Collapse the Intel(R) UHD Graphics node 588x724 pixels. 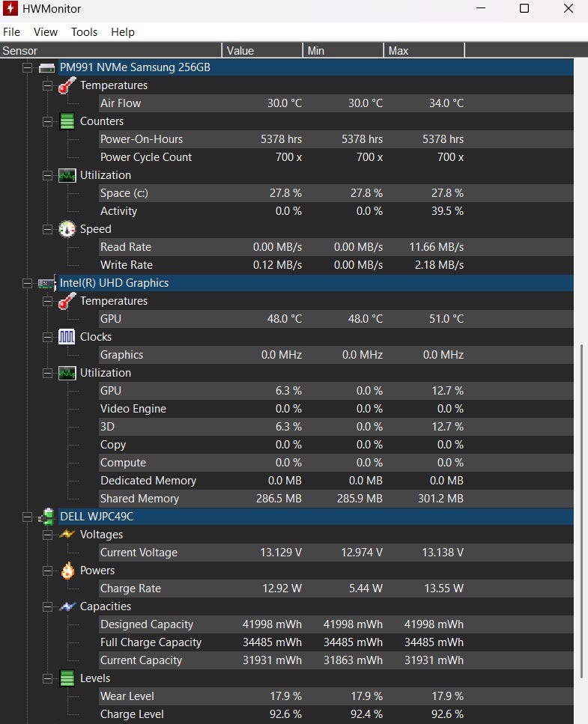28,283
